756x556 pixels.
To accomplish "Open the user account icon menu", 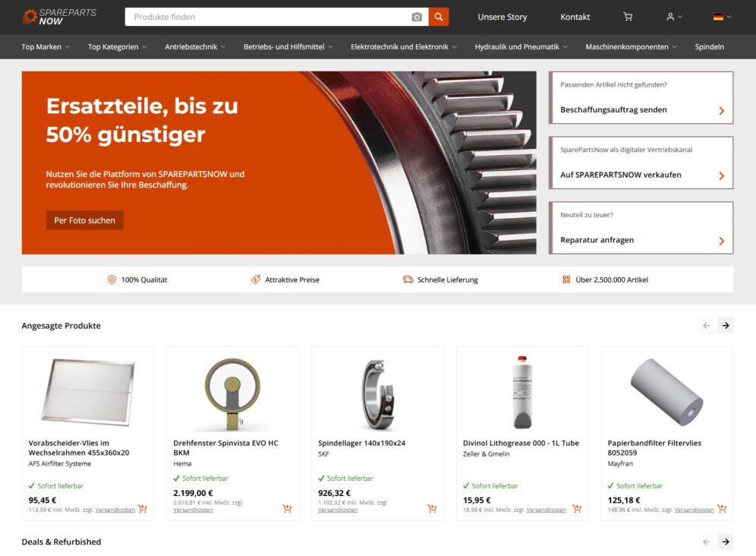I will (x=675, y=17).
